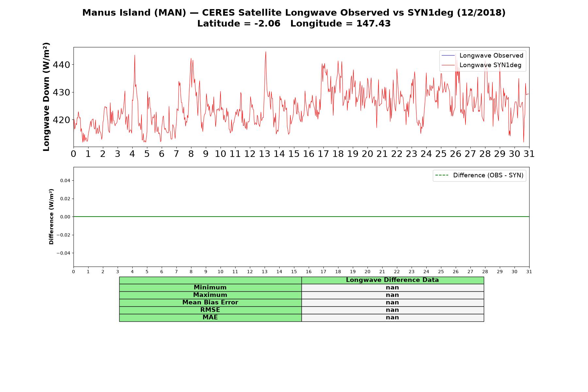Click day 15 tick on the upper x-axis
This screenshot has height=392, width=588.
[x=294, y=154]
